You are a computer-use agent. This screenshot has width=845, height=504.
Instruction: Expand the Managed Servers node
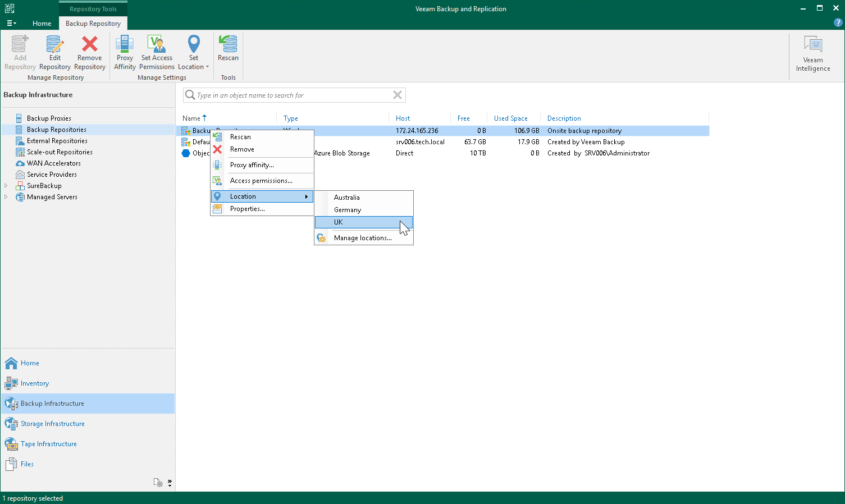tap(6, 196)
